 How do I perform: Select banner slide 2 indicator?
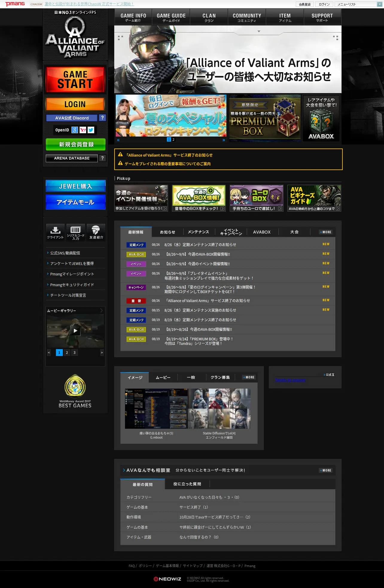click(173, 140)
